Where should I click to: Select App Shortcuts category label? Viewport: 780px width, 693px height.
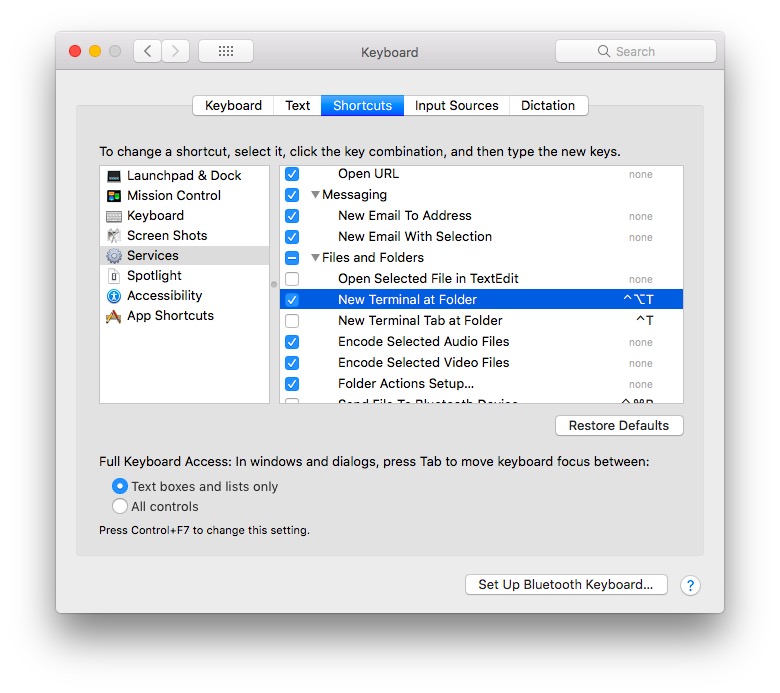pos(170,315)
